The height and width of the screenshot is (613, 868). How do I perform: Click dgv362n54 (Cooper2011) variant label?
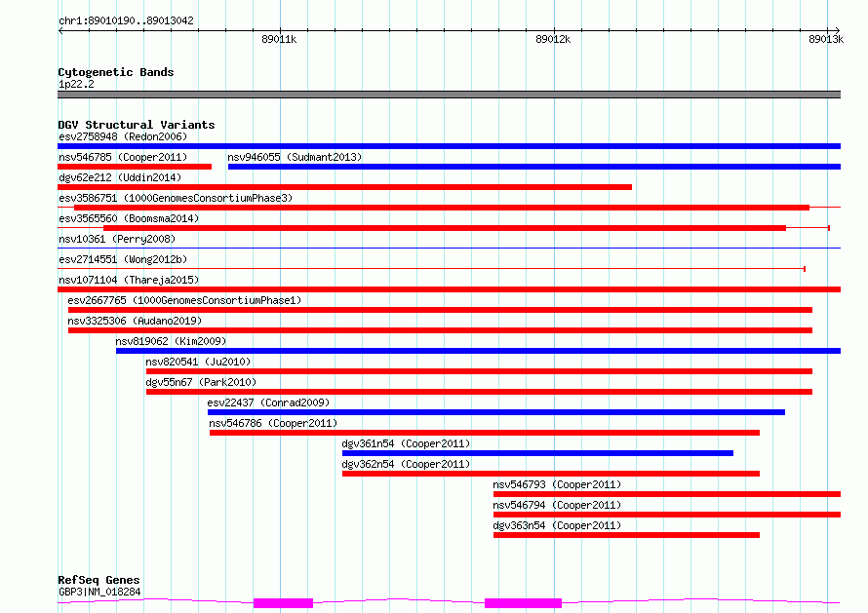406,464
